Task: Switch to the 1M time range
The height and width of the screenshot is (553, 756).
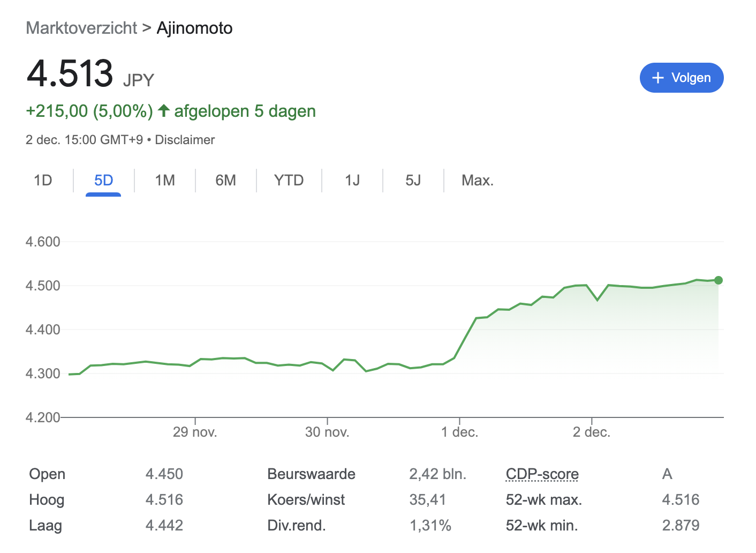Action: tap(165, 180)
